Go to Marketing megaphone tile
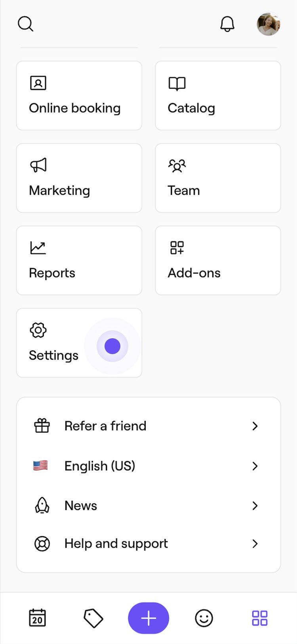This screenshot has height=644, width=297. [79, 178]
